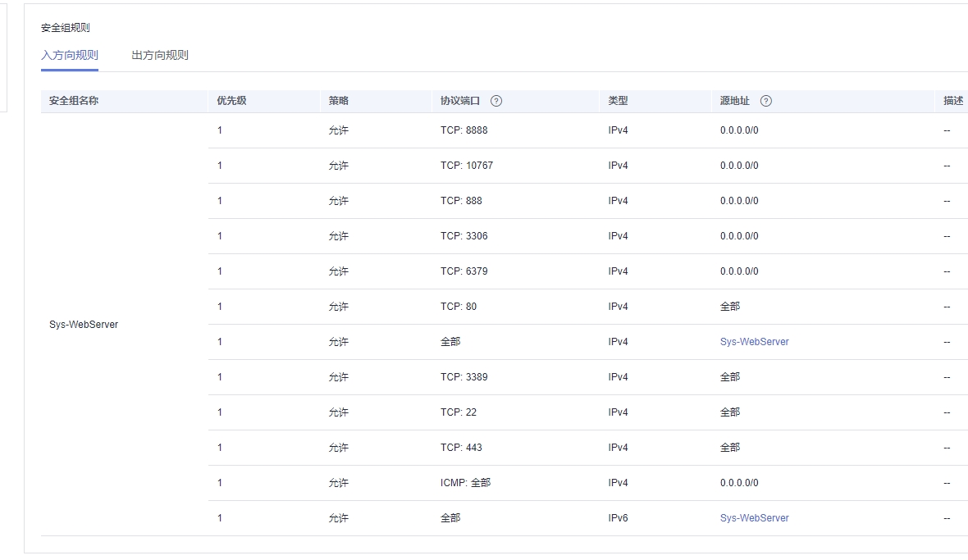
Task: Click the 描述 column header
Action: tap(953, 101)
